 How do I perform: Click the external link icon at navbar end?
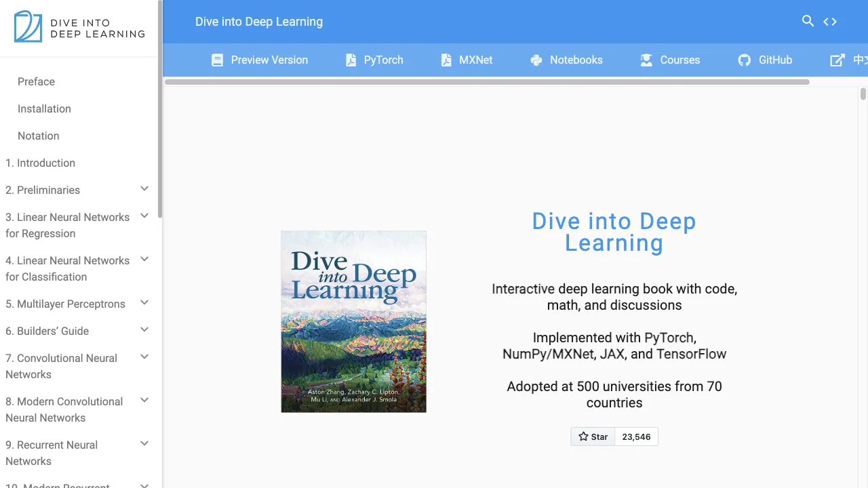click(x=837, y=60)
